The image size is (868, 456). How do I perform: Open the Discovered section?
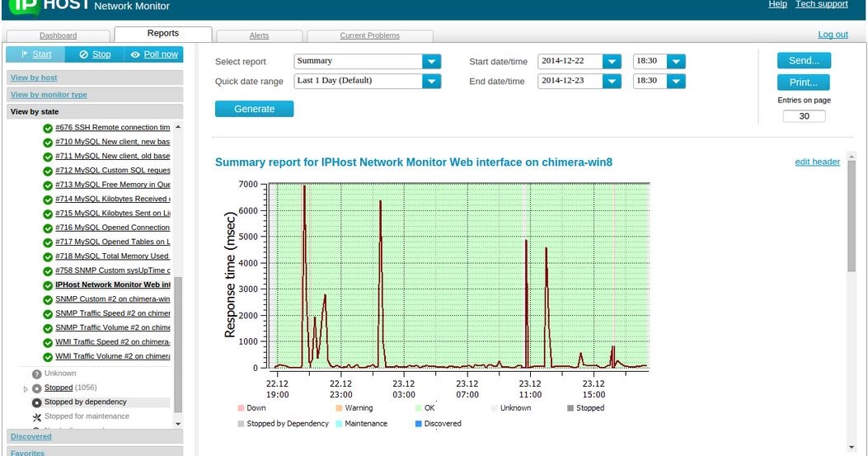point(95,436)
